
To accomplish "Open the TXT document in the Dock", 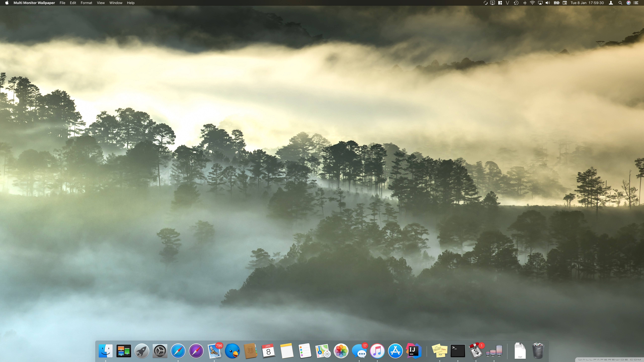I will coord(520,351).
